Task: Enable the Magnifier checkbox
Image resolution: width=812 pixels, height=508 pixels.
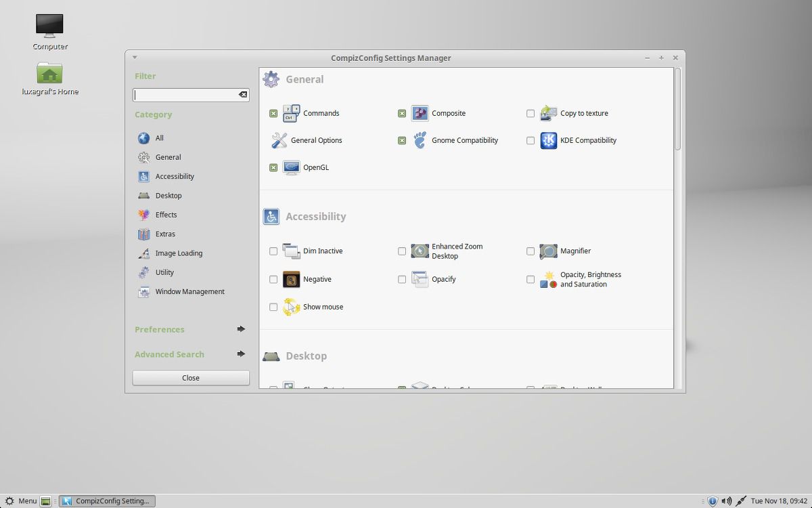Action: pyautogui.click(x=531, y=251)
